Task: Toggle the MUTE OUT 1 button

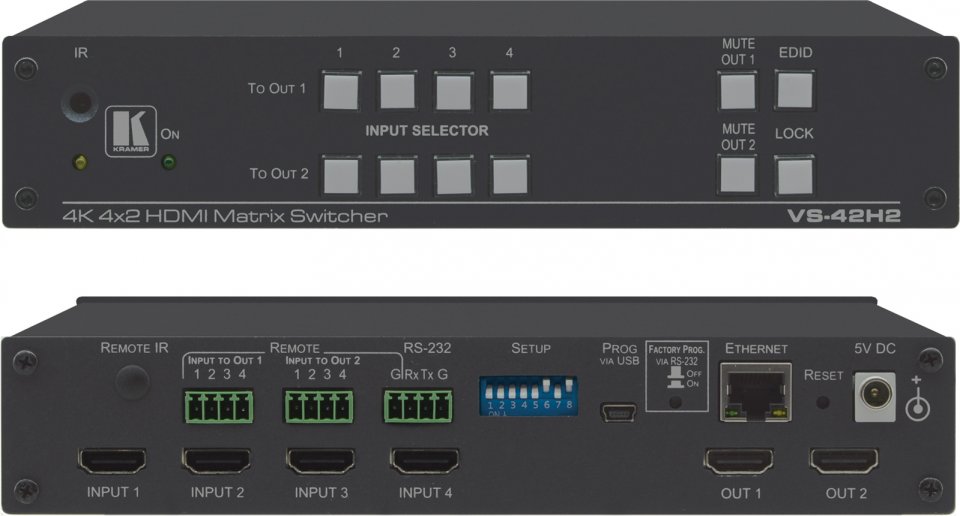Action: (x=738, y=90)
